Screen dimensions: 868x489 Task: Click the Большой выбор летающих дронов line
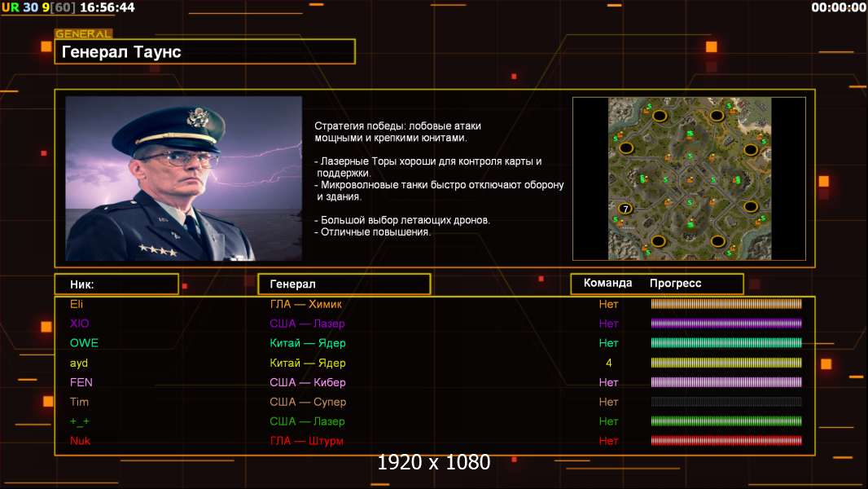pyautogui.click(x=402, y=220)
